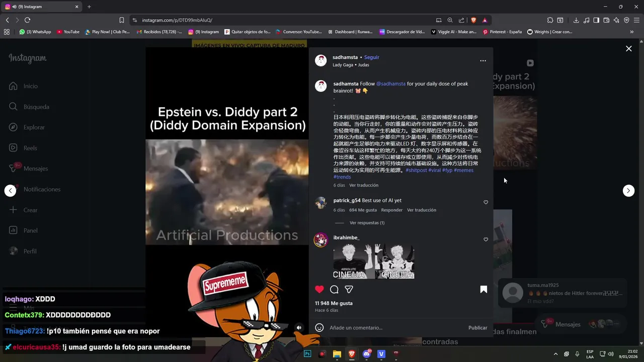Open the browser extensions puzzle icon
The height and width of the screenshot is (362, 644).
[x=550, y=20]
